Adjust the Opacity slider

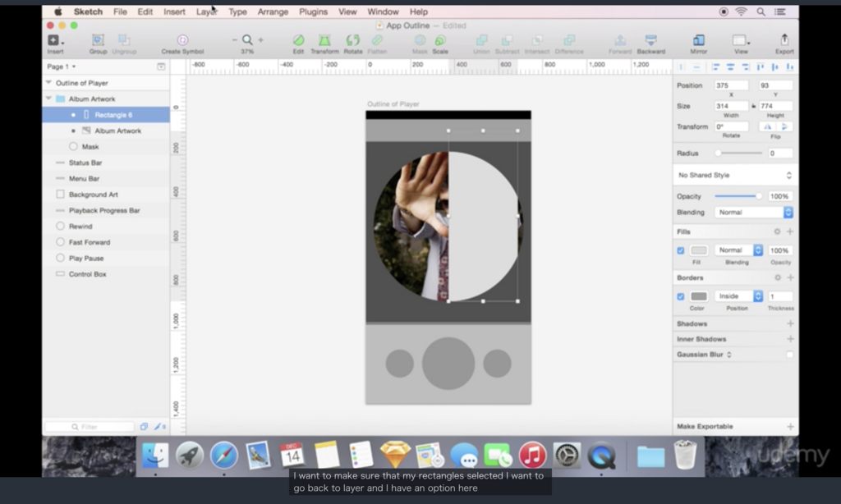[738, 196]
